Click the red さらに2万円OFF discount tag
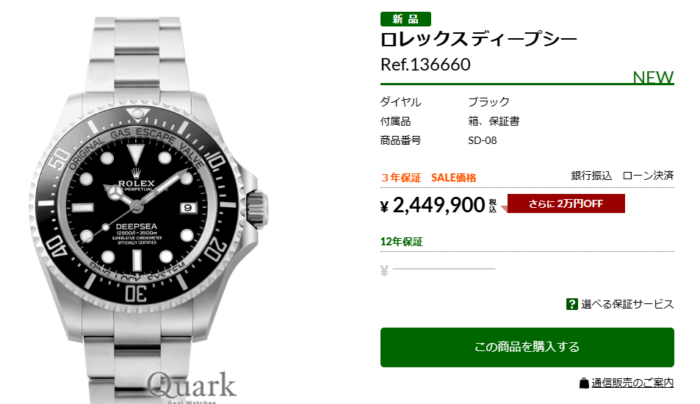The image size is (700, 404). (565, 204)
